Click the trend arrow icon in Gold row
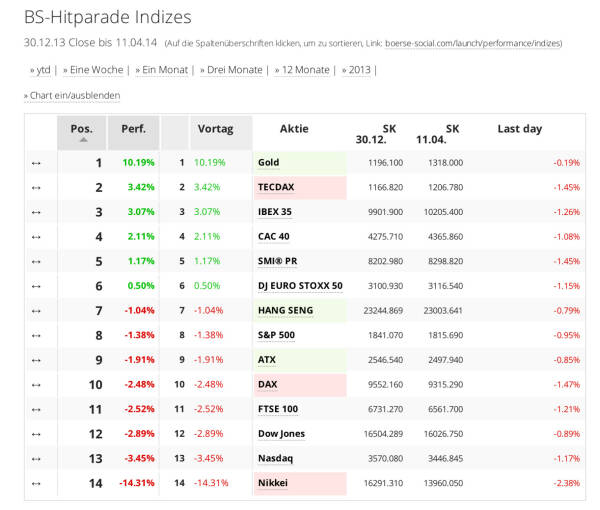Image resolution: width=600 pixels, height=510 pixels. [36, 162]
